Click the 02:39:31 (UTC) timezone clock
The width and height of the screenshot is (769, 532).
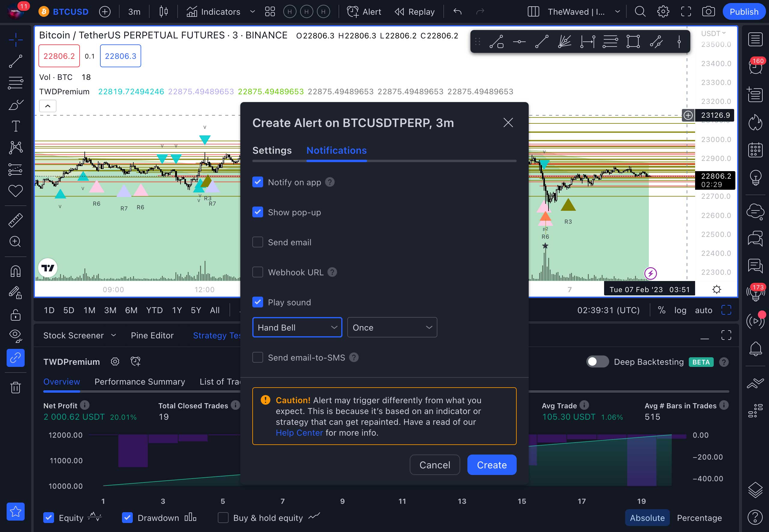608,310
